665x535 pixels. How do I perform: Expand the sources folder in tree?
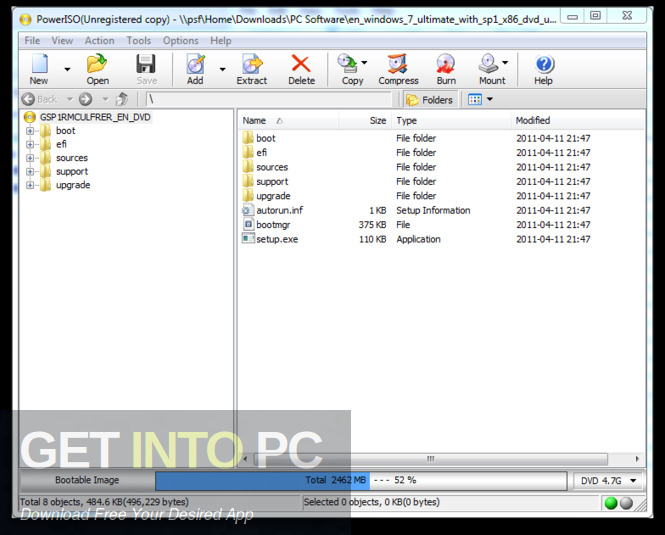(30, 158)
